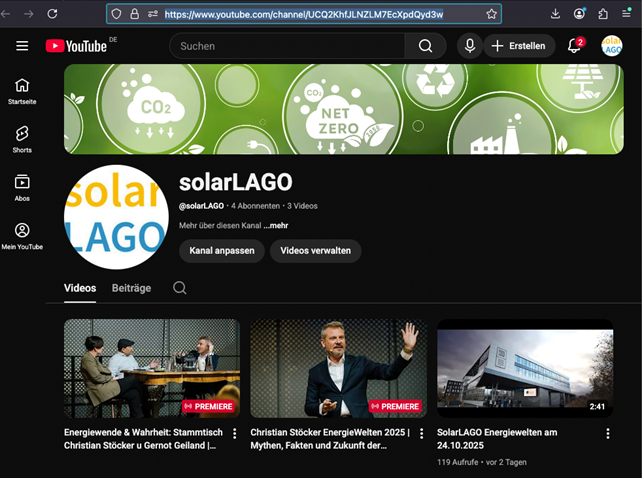Go to Startseite in sidebar
Screen dimensions: 642x478
coord(22,90)
